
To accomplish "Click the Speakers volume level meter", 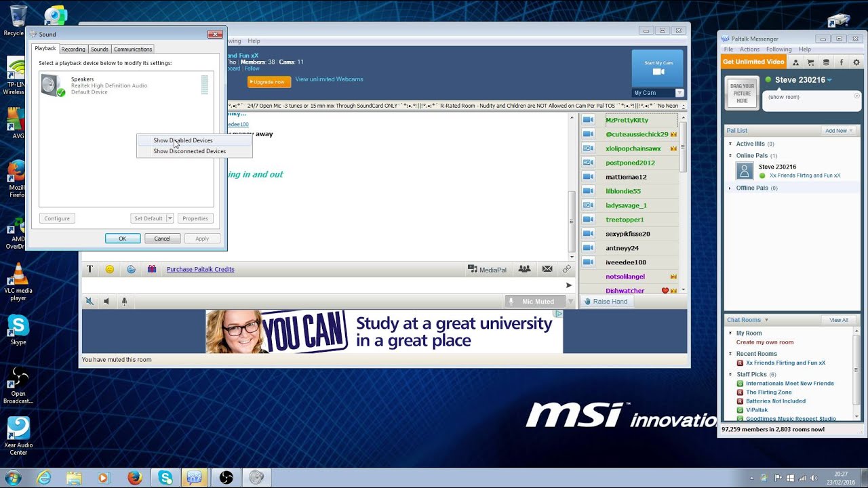I will (x=205, y=85).
